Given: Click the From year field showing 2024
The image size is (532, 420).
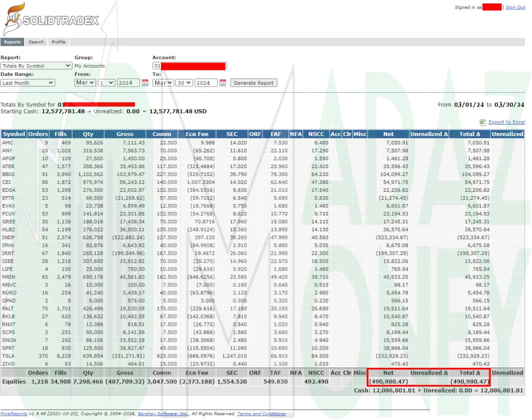Looking at the screenshot, I should point(128,83).
